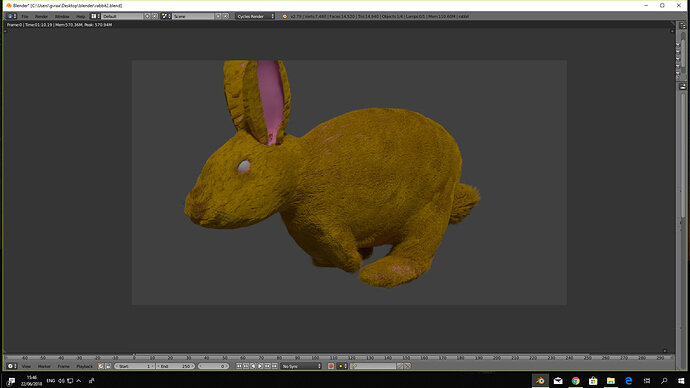Open the screen layout browse icon
Viewport: 690px width, 388px height.
[x=95, y=16]
